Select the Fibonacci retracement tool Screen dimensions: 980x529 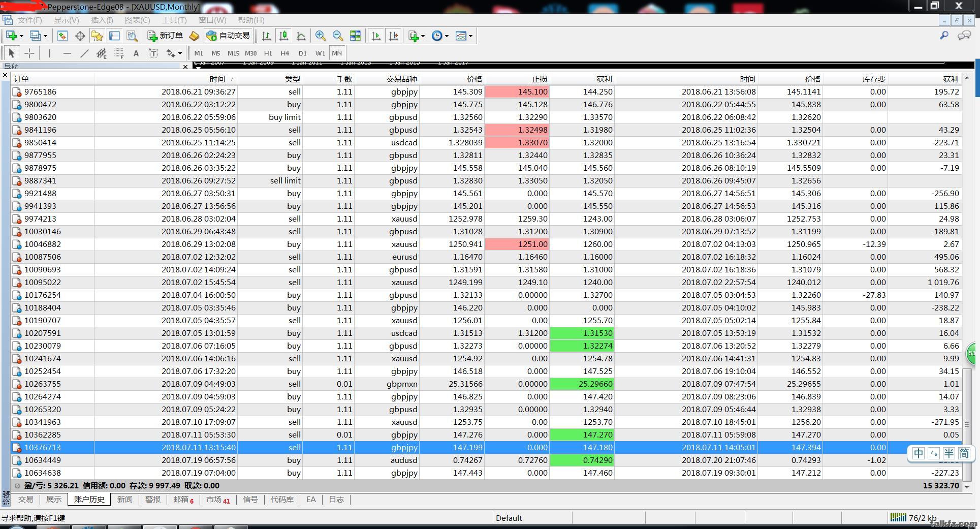point(119,53)
